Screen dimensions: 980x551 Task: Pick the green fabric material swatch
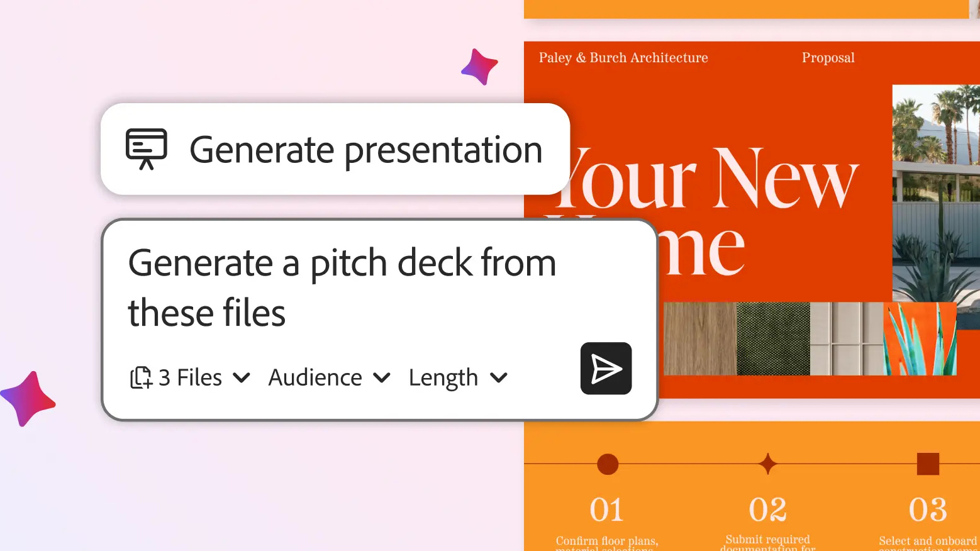pyautogui.click(x=773, y=339)
